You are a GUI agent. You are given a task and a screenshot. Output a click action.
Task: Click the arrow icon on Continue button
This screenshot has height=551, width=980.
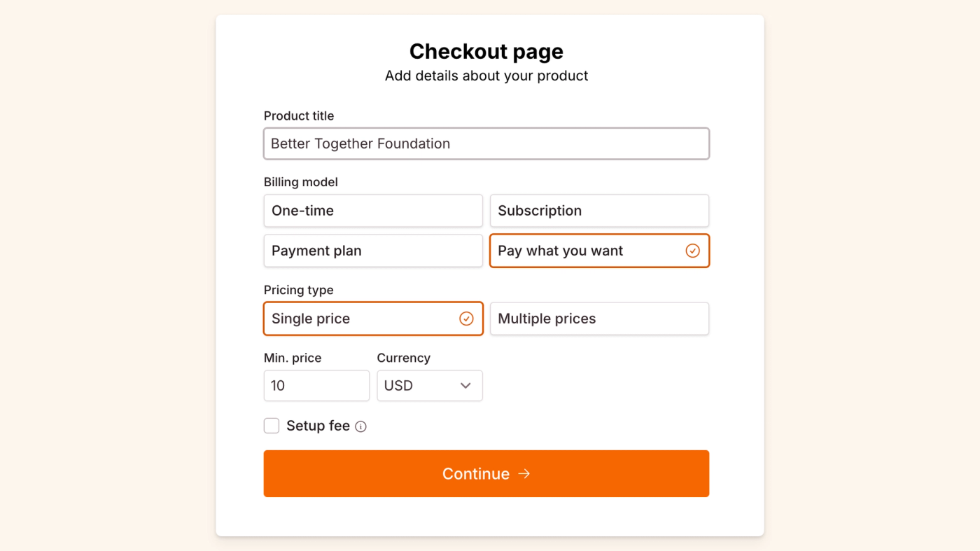coord(524,474)
